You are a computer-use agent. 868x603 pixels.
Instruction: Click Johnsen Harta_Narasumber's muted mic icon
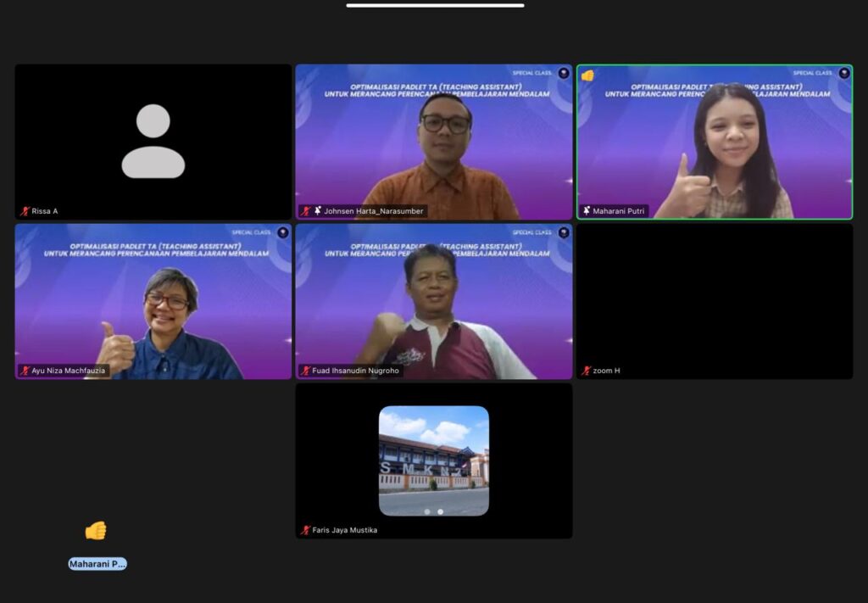point(305,211)
